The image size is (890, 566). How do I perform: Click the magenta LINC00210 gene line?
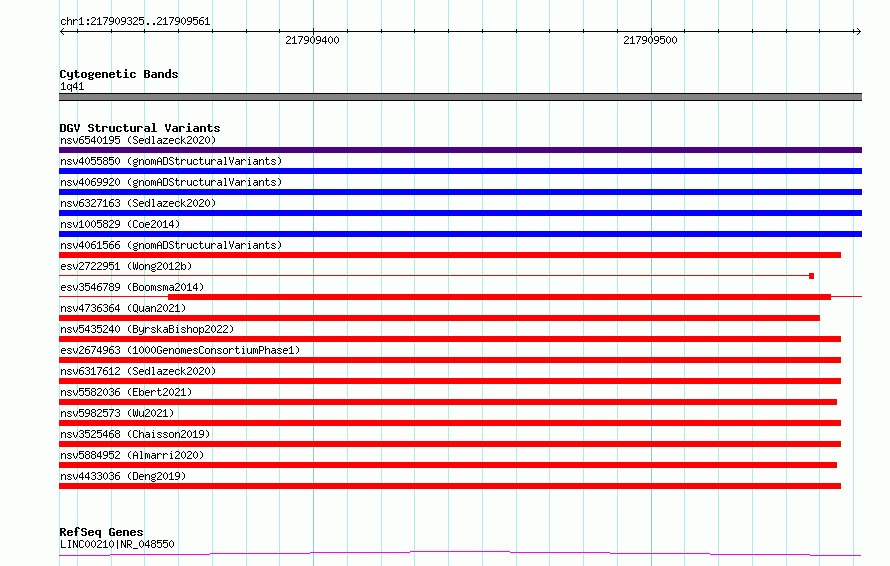[460, 553]
